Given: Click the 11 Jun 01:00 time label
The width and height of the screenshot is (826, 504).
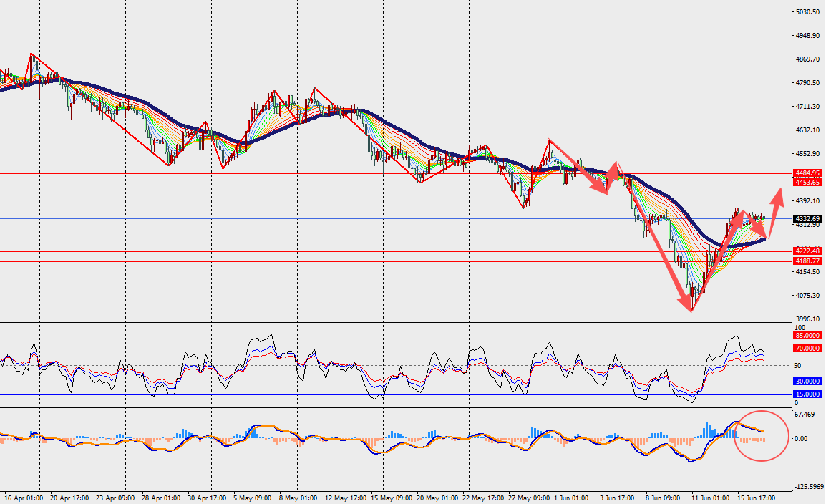Looking at the screenshot, I should tap(711, 498).
